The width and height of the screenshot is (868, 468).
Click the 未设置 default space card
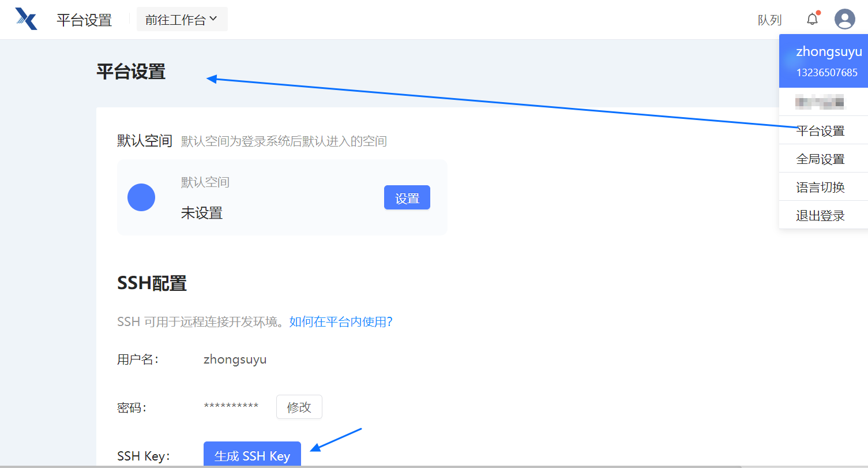pyautogui.click(x=282, y=197)
